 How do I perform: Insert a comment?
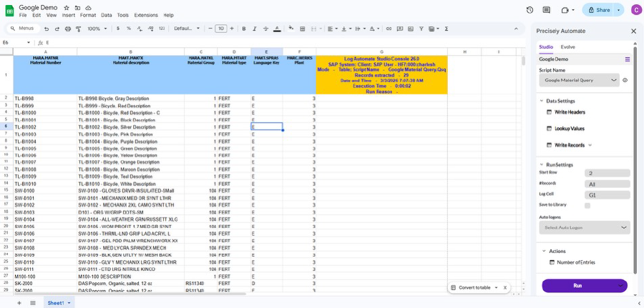pos(399,29)
